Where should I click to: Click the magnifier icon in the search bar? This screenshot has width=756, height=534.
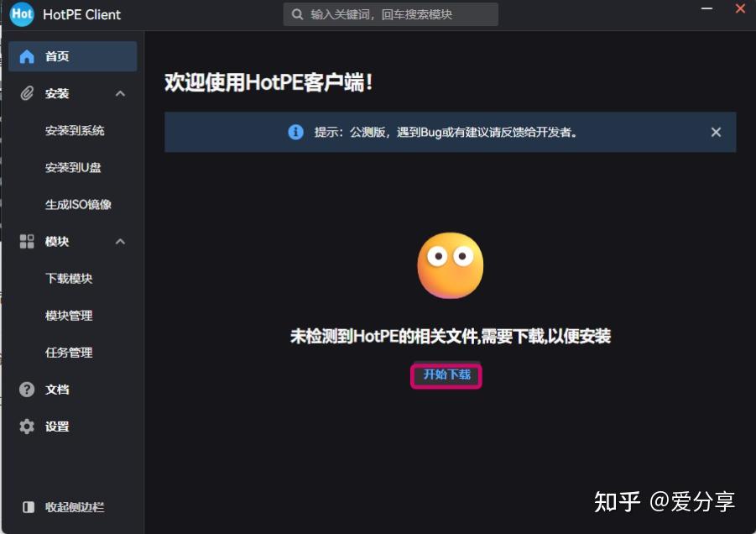[296, 14]
